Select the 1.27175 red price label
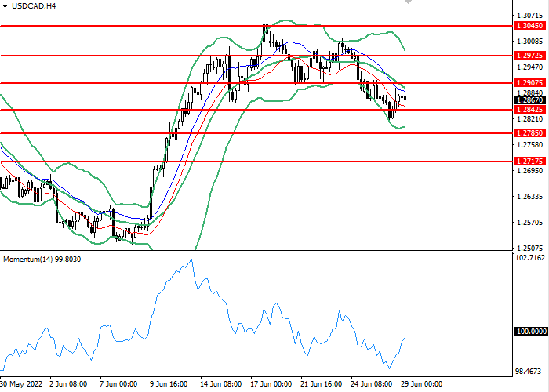 tap(529, 161)
